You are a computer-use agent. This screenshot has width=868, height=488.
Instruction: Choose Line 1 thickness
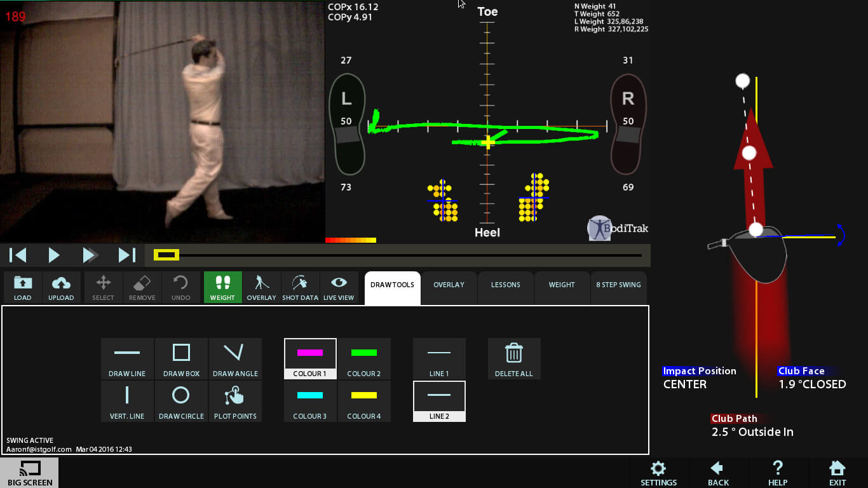click(439, 359)
